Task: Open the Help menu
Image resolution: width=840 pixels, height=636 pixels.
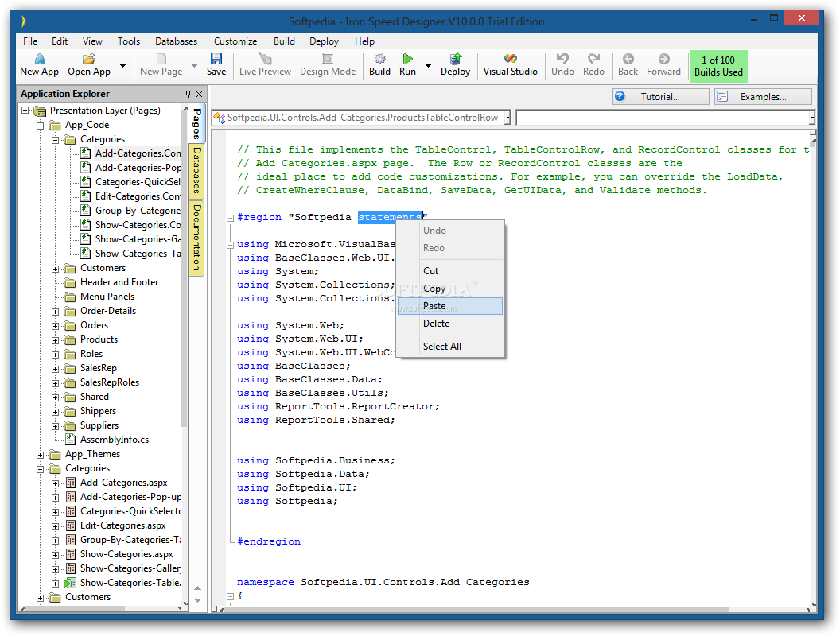Action: tap(364, 41)
